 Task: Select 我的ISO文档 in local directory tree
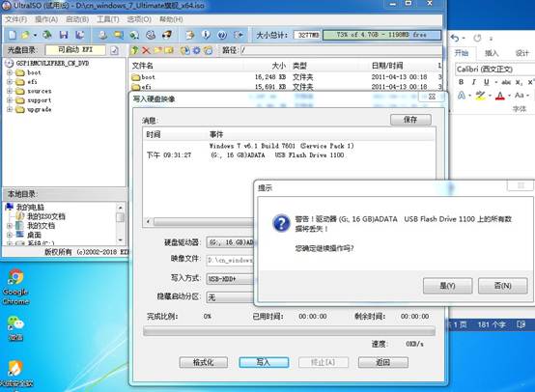45,216
